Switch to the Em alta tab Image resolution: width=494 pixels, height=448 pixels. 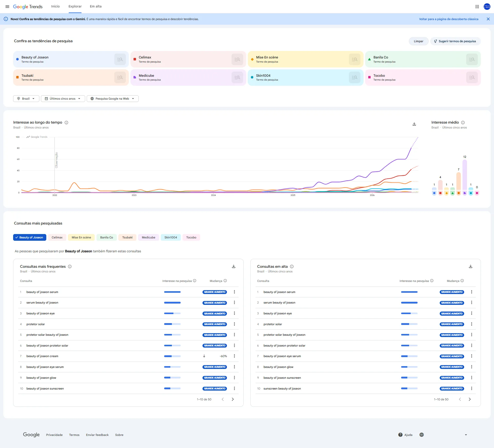tap(96, 6)
